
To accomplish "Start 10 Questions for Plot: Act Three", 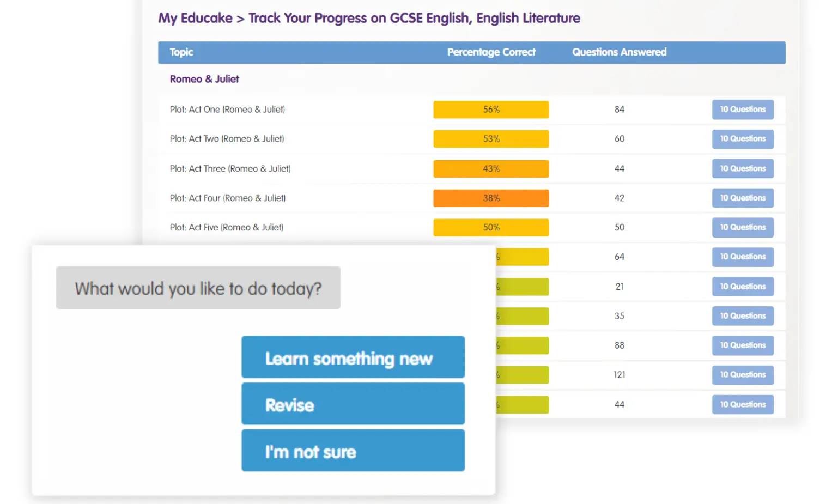I will point(742,168).
